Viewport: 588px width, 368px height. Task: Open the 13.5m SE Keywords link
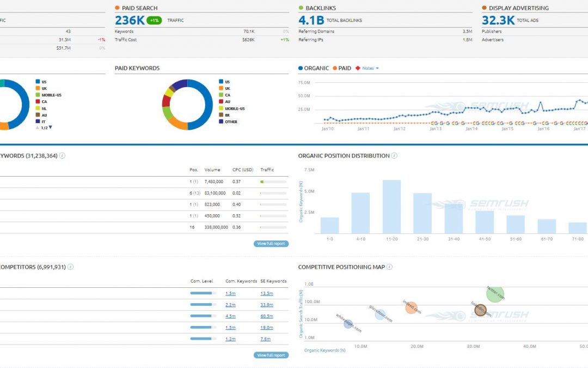point(267,294)
